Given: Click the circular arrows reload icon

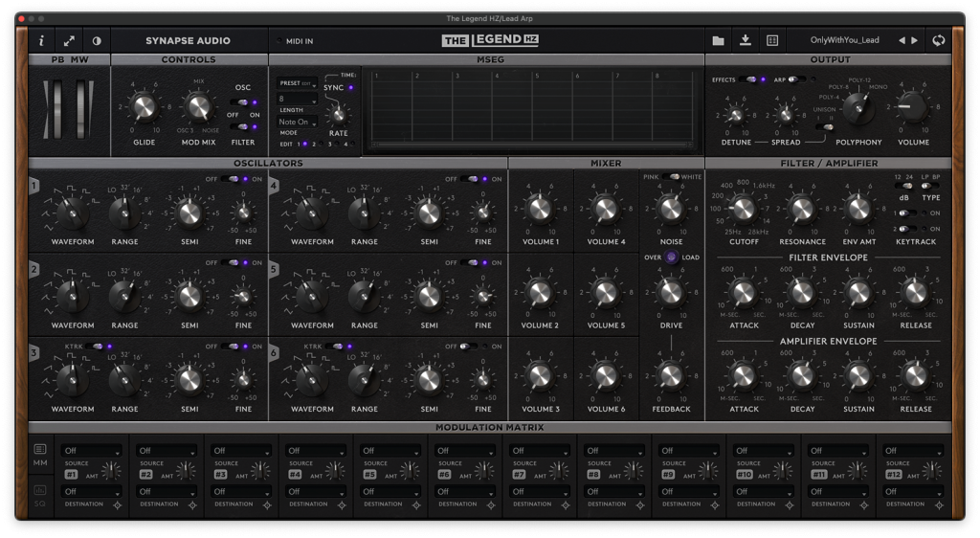Looking at the screenshot, I should (939, 40).
